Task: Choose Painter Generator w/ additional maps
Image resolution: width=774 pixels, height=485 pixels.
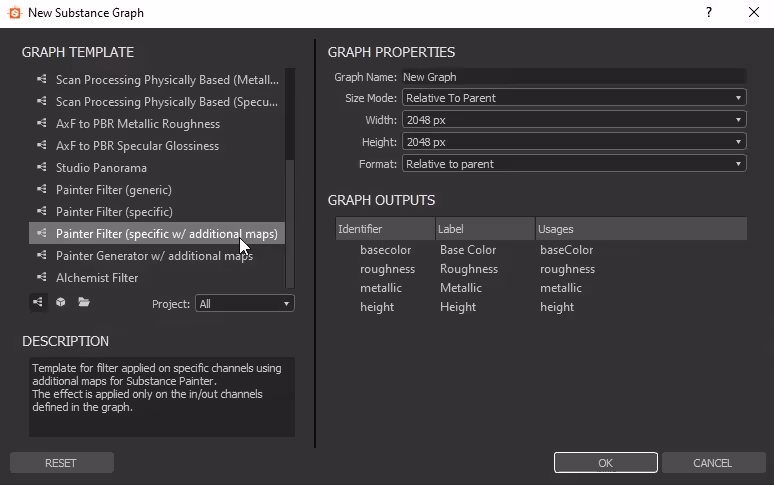Action: tap(157, 256)
